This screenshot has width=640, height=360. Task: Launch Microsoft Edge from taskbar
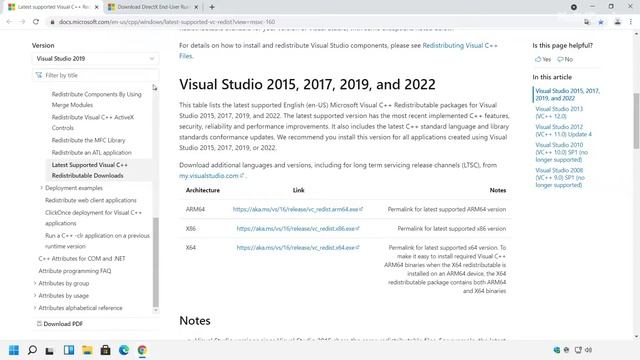[124, 350]
